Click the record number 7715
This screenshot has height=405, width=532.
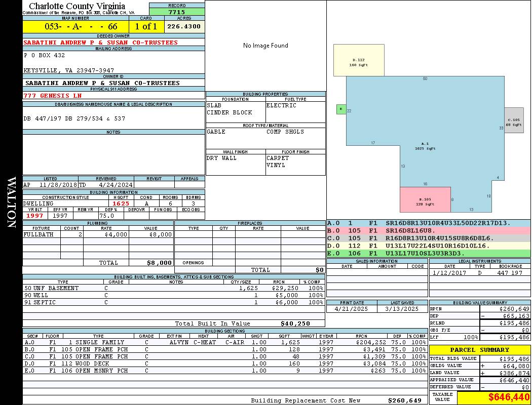click(177, 12)
